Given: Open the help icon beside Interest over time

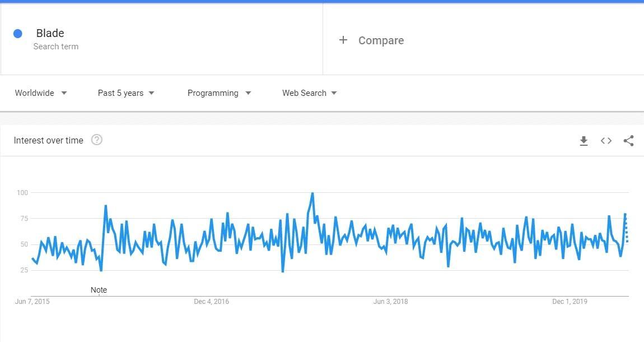Looking at the screenshot, I should (96, 140).
